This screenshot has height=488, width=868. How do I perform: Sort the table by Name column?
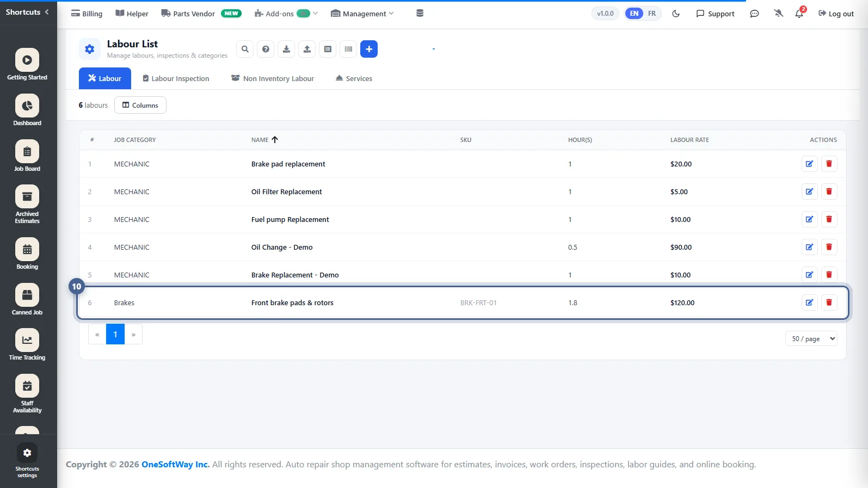click(x=264, y=140)
